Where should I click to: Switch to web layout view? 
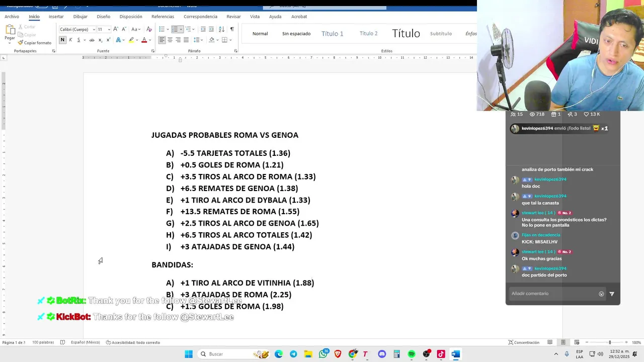(x=577, y=342)
